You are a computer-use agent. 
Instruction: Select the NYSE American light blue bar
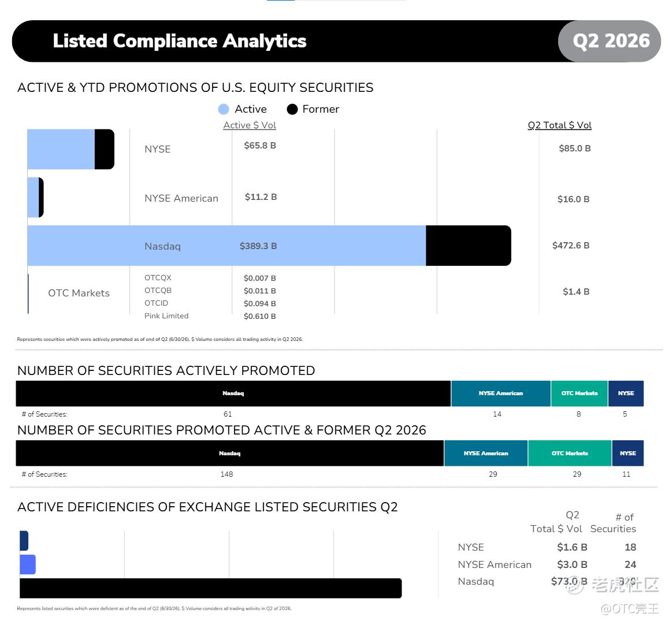pyautogui.click(x=33, y=197)
